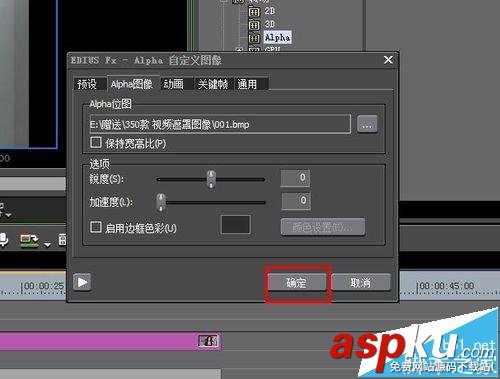Click the 2D folder icon

[254, 12]
